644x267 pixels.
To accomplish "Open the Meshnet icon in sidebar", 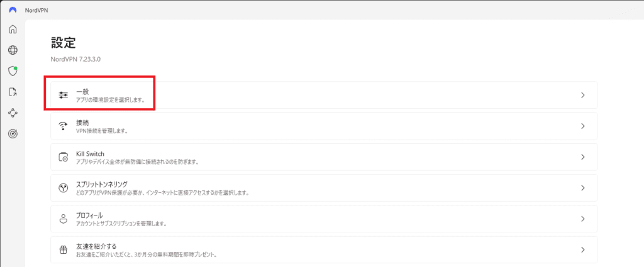I will (x=13, y=113).
